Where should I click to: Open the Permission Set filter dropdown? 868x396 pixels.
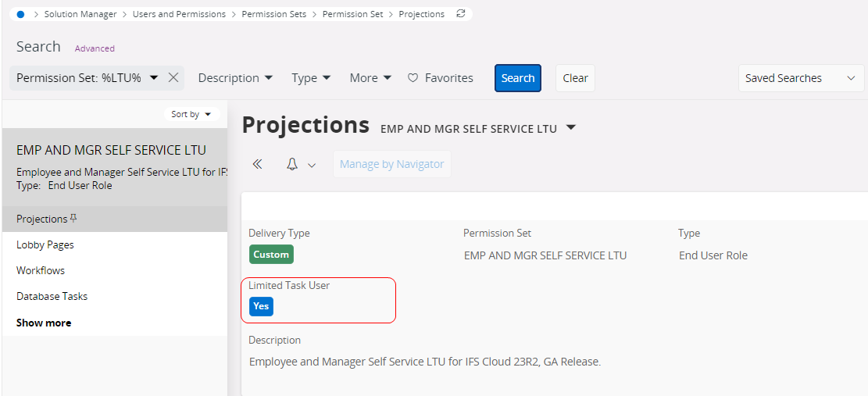coord(154,78)
